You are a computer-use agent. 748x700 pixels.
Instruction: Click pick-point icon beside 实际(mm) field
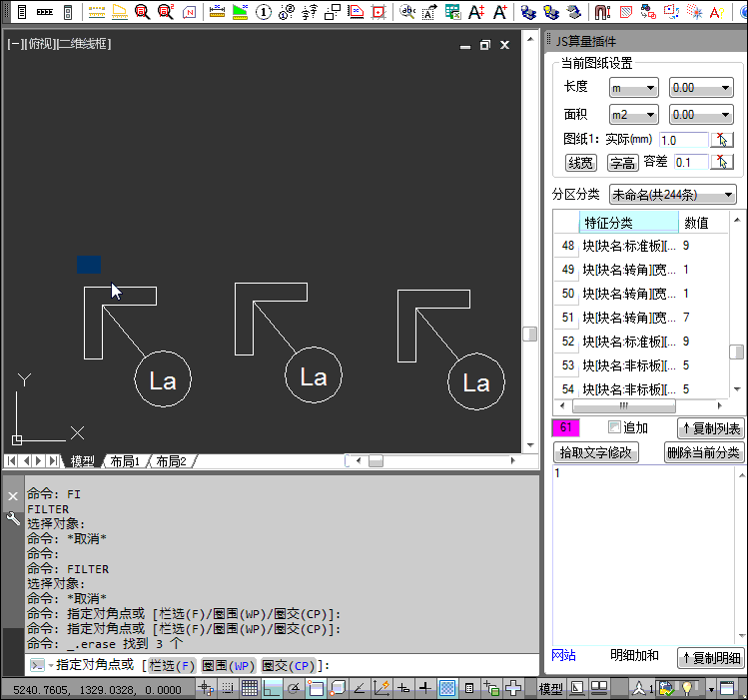(x=725, y=140)
